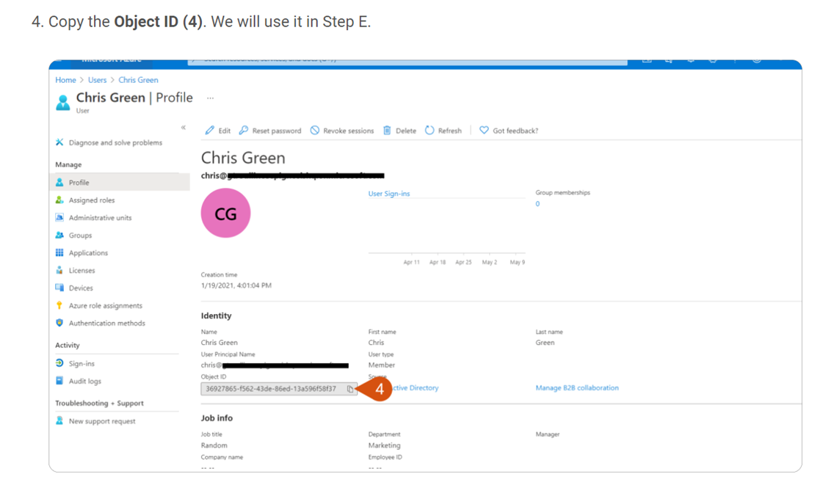
Task: Collapse the left navigation pane with double chevron
Action: tap(184, 126)
